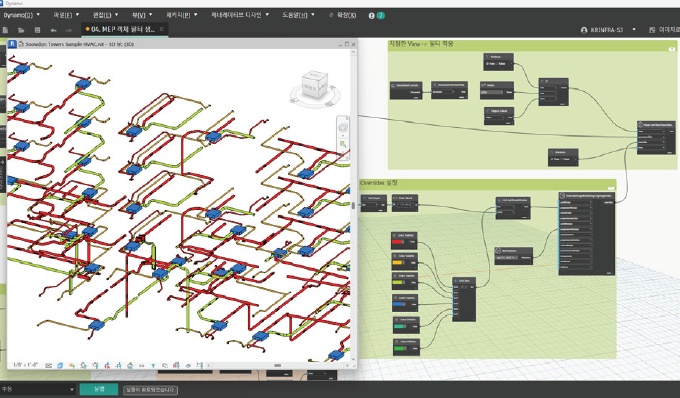Click the lime Color Palette swatch

point(398,283)
